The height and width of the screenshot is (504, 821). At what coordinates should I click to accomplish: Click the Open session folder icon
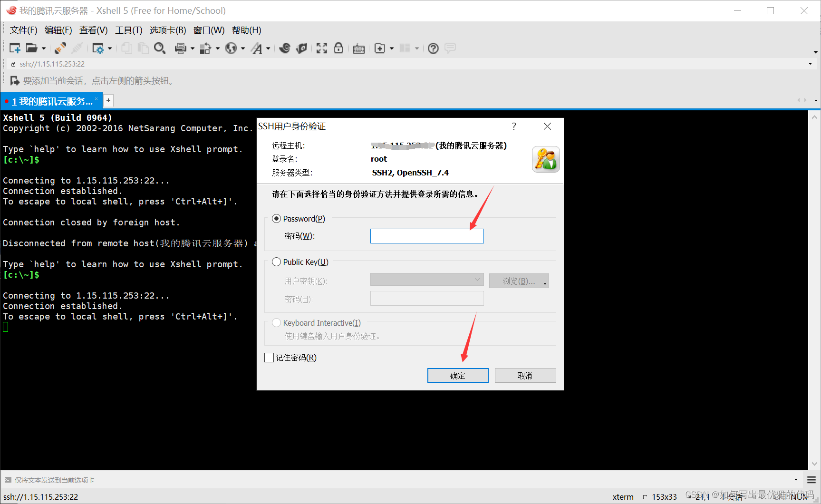click(32, 48)
